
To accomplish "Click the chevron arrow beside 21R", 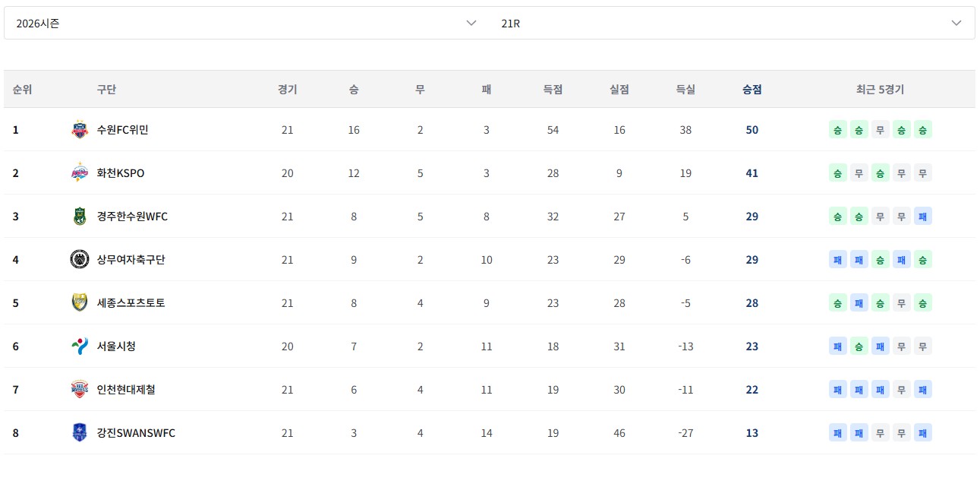I will 956,23.
